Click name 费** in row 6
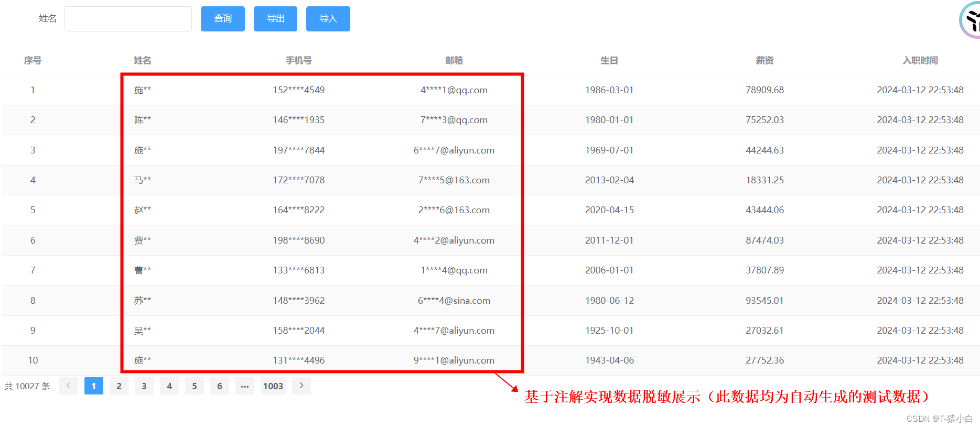The image size is (980, 428). click(143, 240)
